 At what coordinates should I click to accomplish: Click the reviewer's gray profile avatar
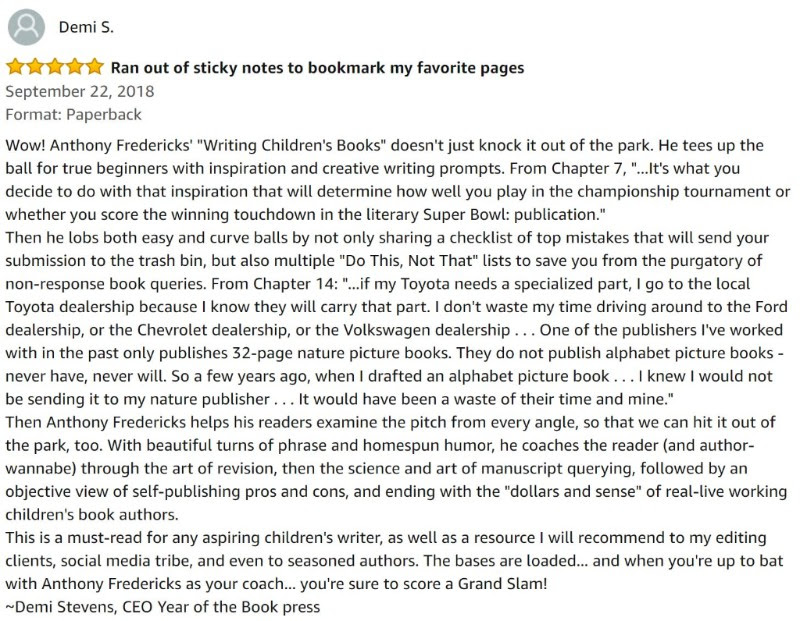pos(26,27)
